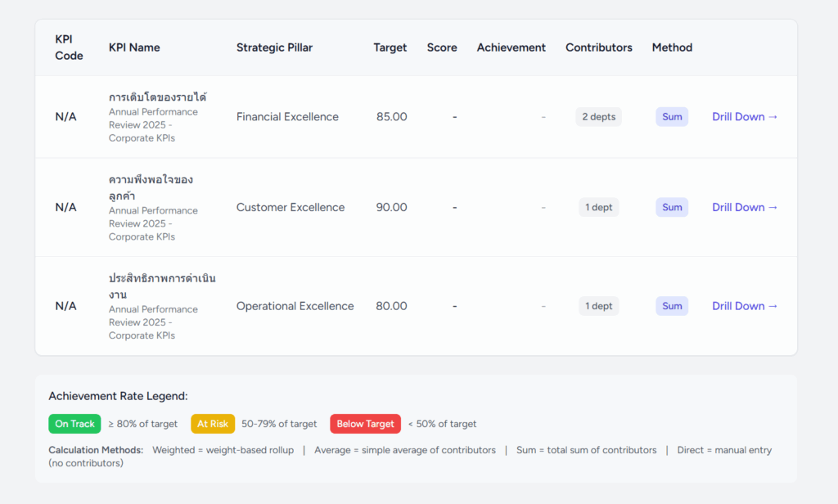Click the Strategic Pillar column header
Viewport: 838px width, 504px height.
point(274,47)
